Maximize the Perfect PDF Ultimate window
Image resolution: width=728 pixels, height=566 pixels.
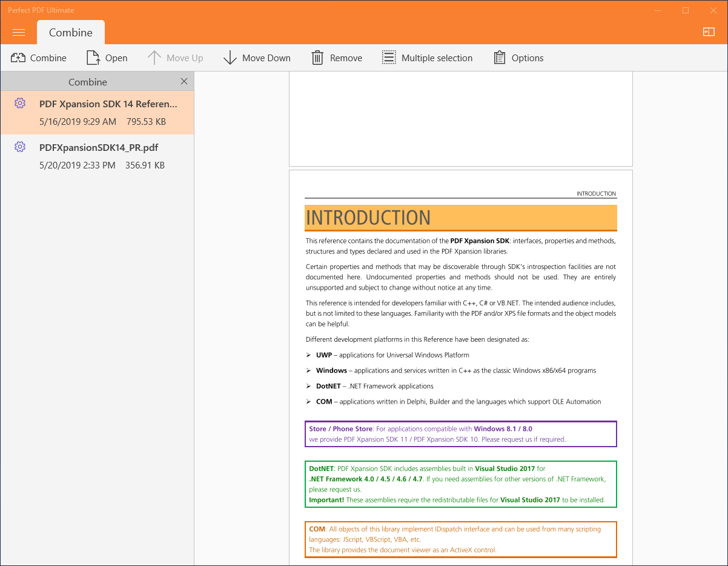pos(686,10)
